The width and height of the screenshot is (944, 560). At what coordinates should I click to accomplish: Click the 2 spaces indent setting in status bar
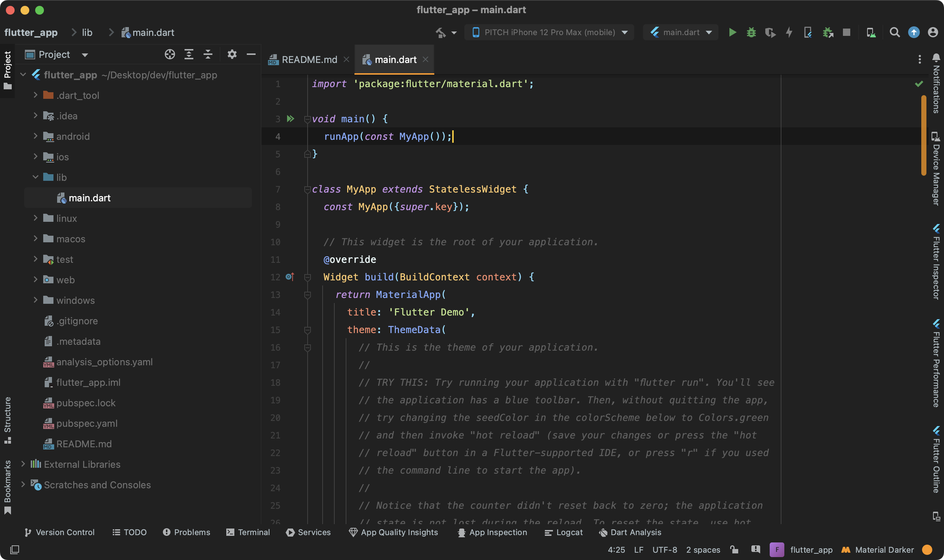pos(703,549)
